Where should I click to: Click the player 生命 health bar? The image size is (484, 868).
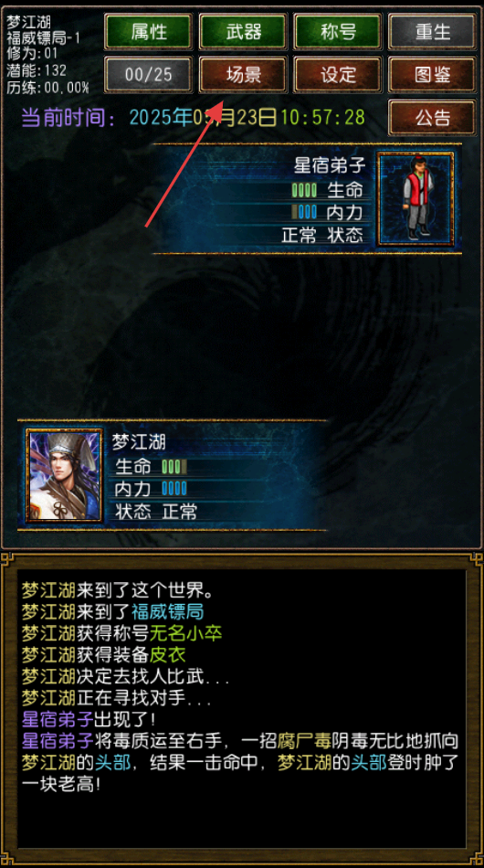174,467
